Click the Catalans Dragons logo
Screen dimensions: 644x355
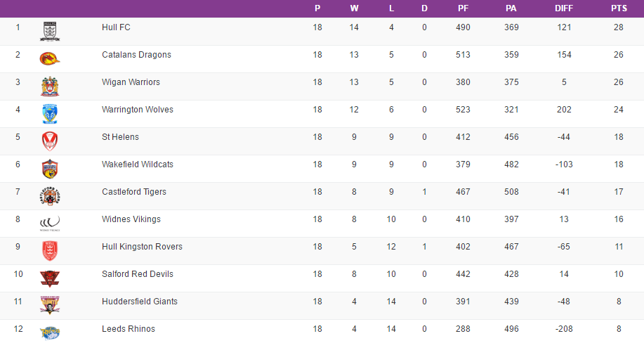click(50, 58)
